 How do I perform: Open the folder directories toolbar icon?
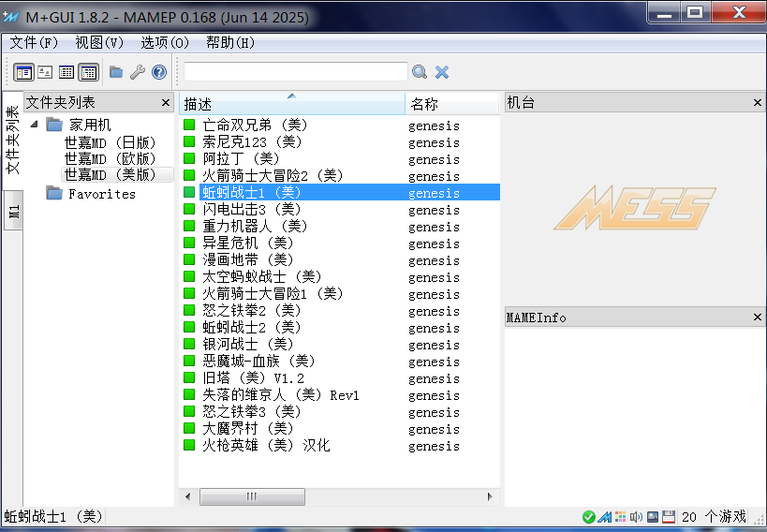coord(116,72)
